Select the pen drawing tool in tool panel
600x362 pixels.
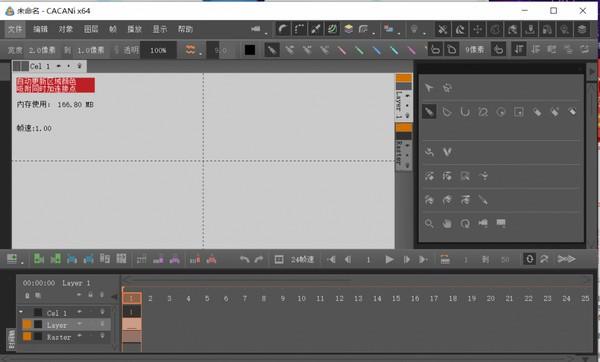tap(429, 112)
